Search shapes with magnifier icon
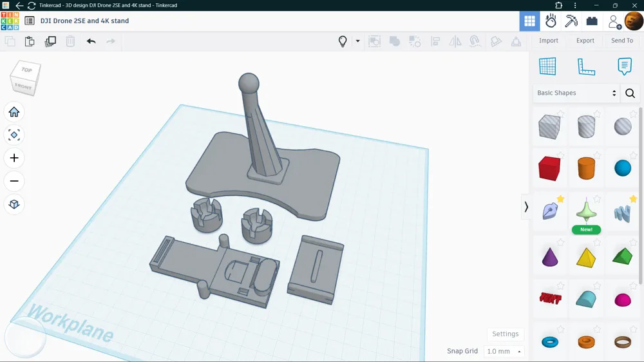Screen dimensions: 644x362 click(x=630, y=93)
